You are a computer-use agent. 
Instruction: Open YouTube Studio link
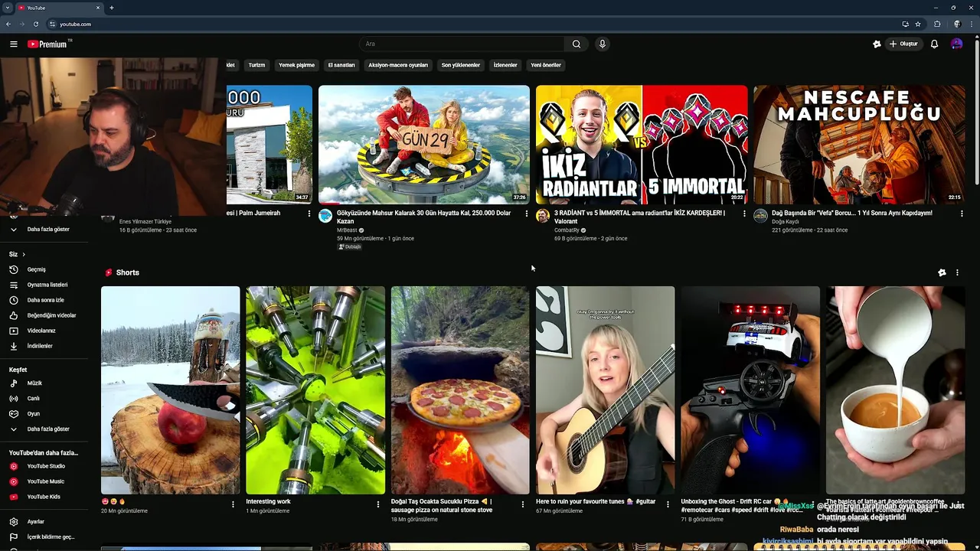(x=44, y=466)
